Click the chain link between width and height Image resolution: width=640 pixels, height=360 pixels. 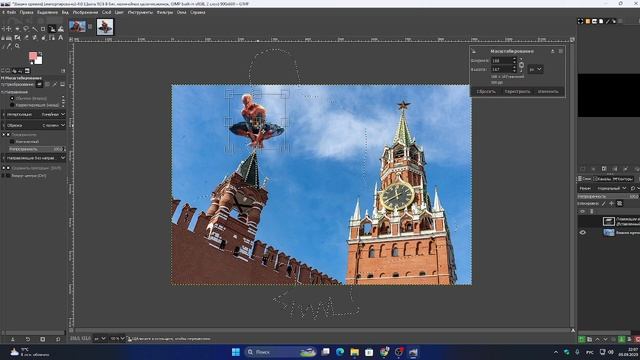tap(521, 65)
